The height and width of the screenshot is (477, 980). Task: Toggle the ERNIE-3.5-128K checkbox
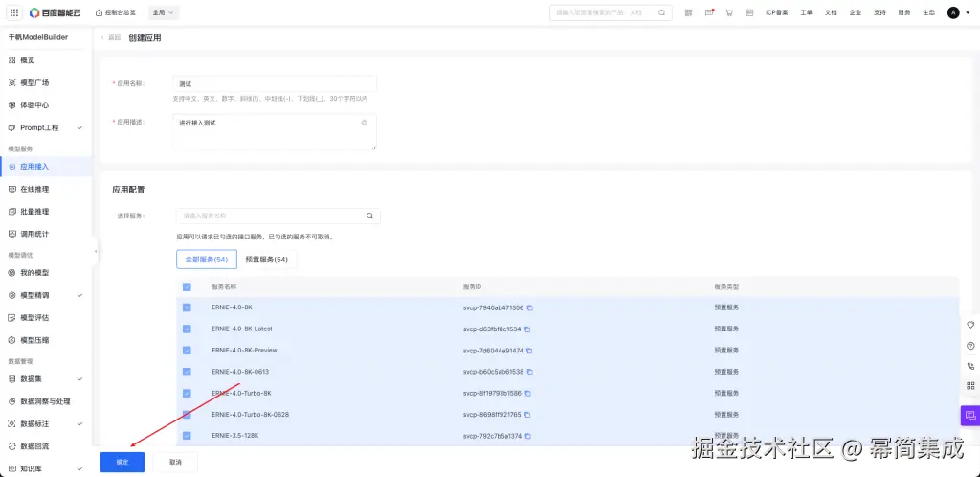point(187,436)
